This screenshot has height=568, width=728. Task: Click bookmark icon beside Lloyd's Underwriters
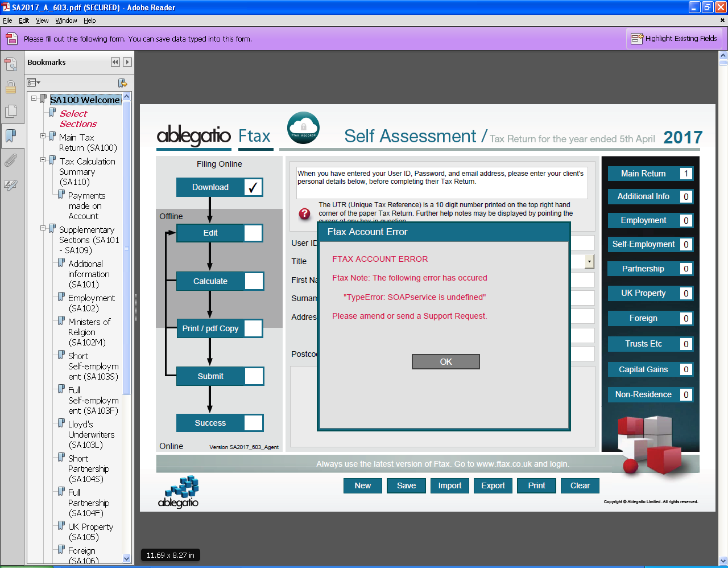(61, 423)
